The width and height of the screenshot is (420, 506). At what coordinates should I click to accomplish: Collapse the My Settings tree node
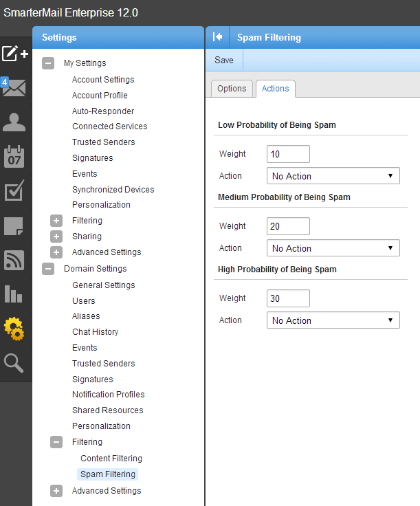click(48, 63)
